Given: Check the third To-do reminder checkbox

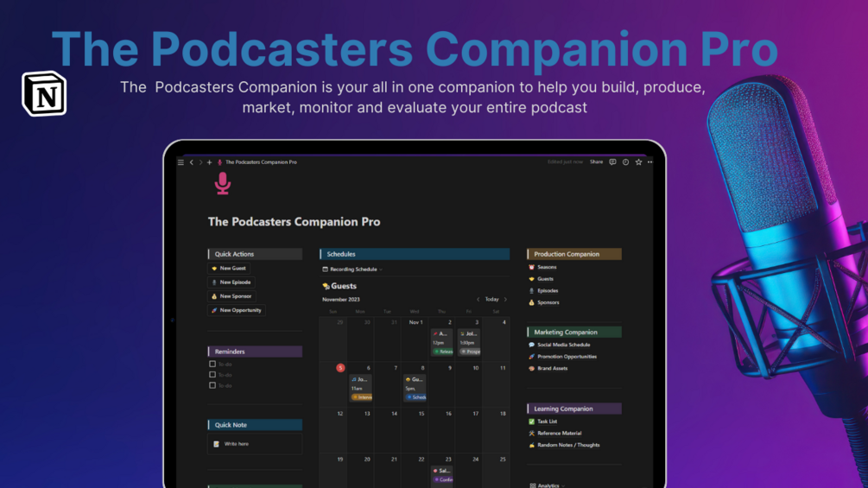Looking at the screenshot, I should 212,385.
